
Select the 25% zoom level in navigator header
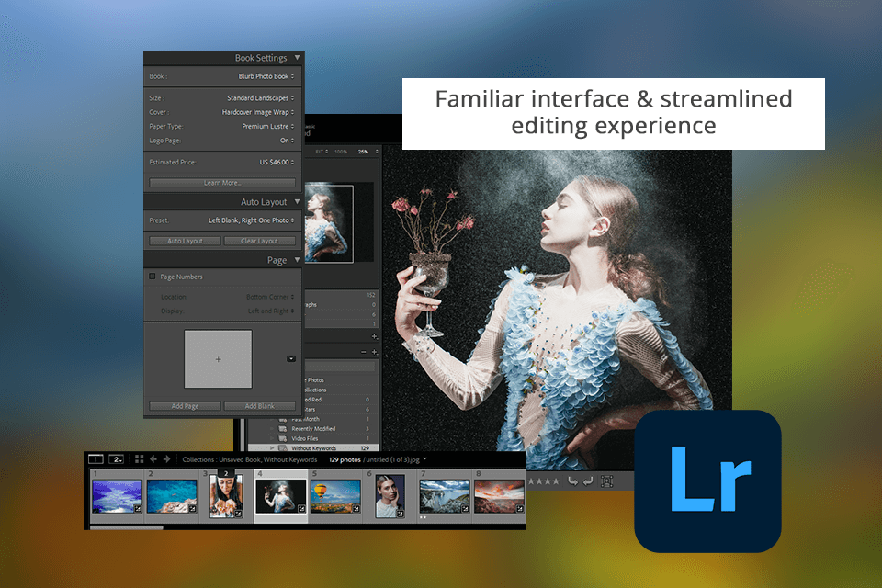point(364,152)
